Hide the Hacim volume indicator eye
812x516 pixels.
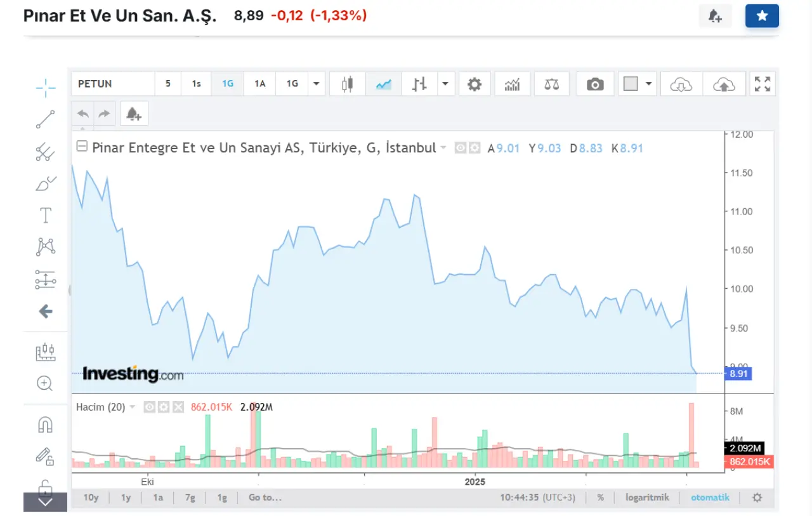click(x=150, y=407)
